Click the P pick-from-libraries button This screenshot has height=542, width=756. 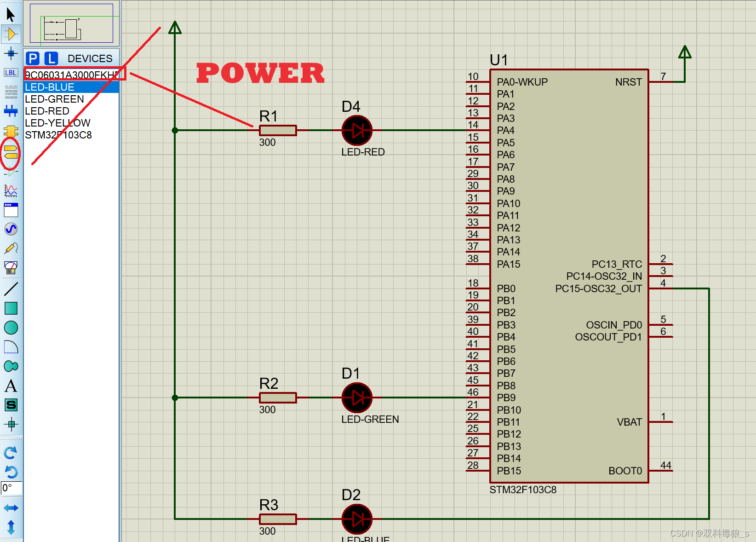(x=33, y=58)
